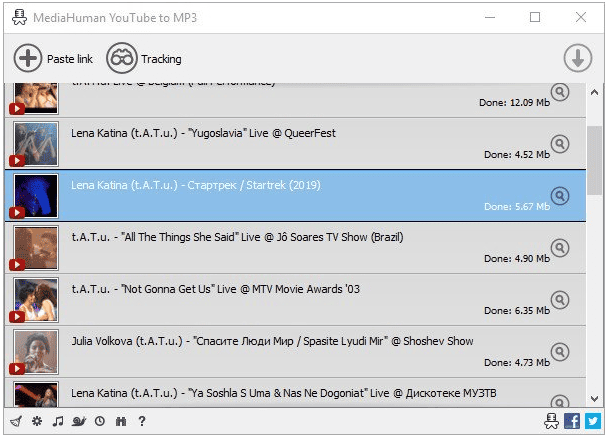Locate downloaded Not Gonna Get Us file
Viewport: 608px width, 439px height.
click(x=560, y=300)
